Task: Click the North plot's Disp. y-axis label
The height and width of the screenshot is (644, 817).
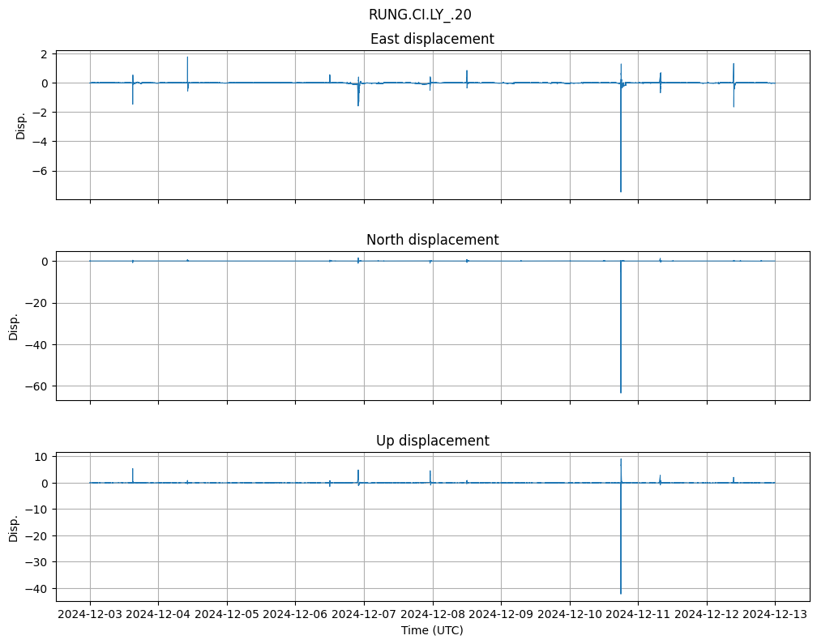Action: tap(14, 326)
